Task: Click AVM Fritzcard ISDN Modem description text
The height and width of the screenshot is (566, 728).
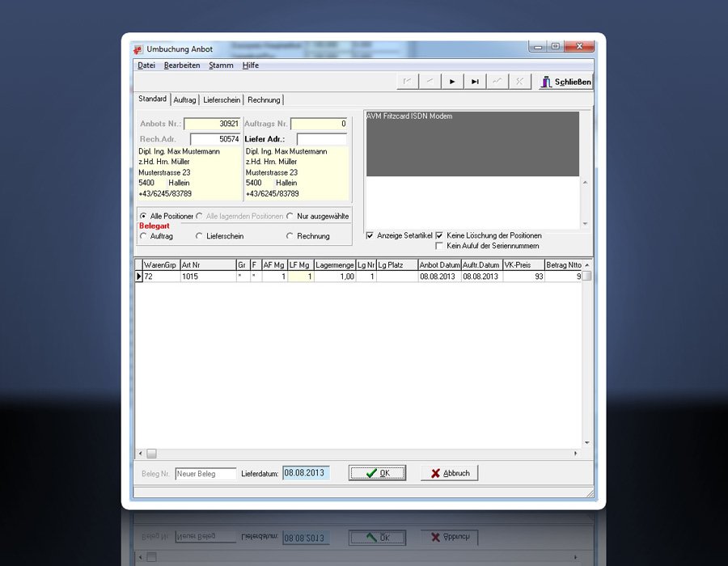Action: coord(409,116)
